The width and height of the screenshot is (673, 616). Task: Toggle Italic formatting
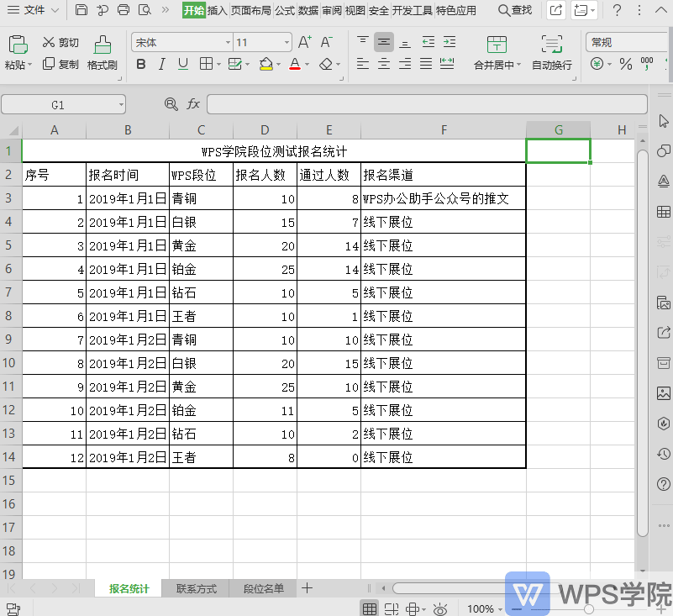[x=161, y=65]
